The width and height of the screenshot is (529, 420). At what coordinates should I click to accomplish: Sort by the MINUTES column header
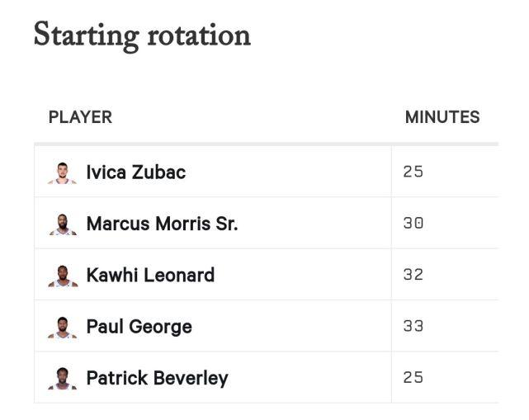coord(442,117)
